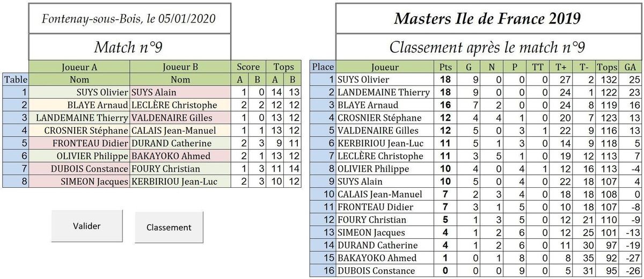This screenshot has height=279, width=644.
Task: Click the Masters Ile de France 2019 header
Action: [487, 19]
